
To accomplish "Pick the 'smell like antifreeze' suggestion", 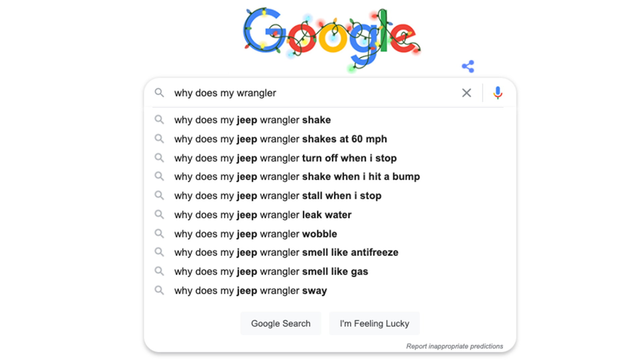I will coord(286,252).
